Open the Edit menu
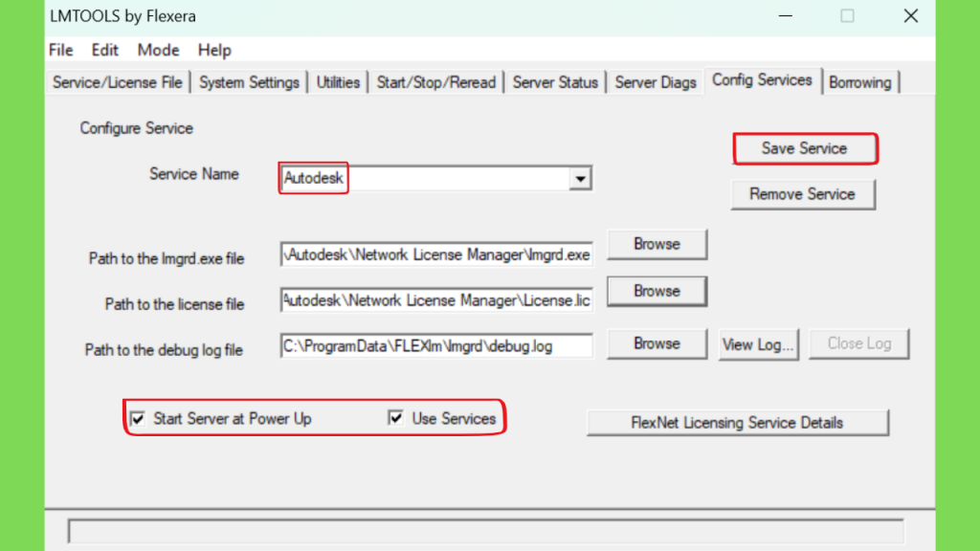 click(104, 50)
